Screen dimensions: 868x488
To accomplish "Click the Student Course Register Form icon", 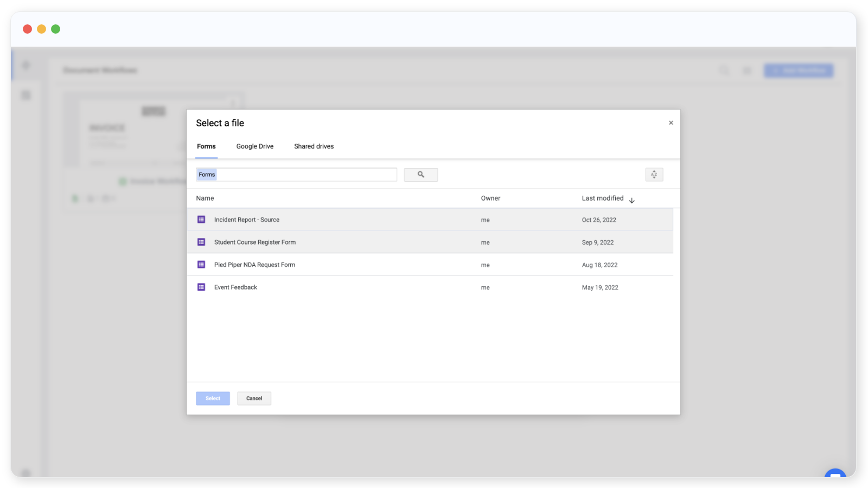I will 201,242.
